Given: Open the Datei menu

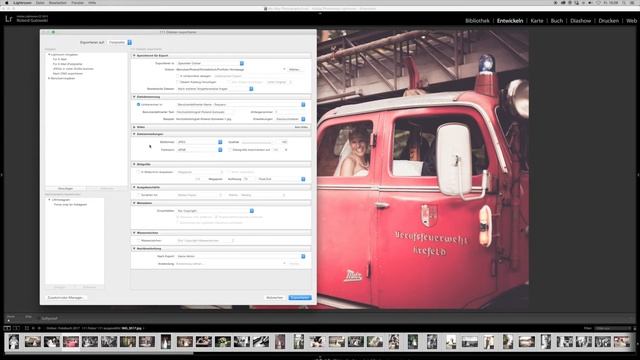Looking at the screenshot, I should [40, 2].
